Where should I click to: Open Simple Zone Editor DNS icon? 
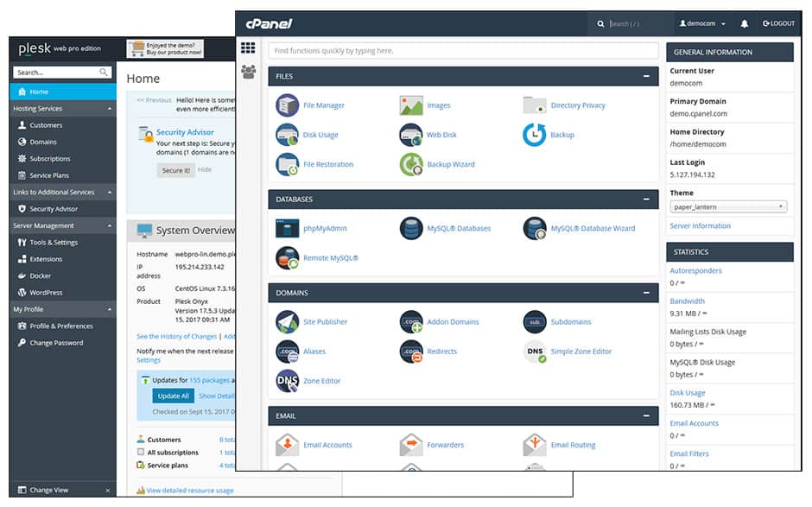[535, 352]
